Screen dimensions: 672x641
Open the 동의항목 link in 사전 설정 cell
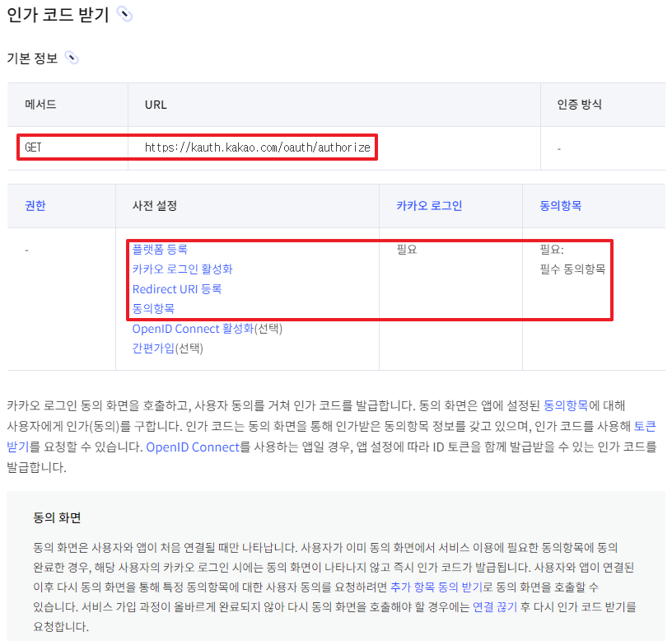click(x=153, y=308)
